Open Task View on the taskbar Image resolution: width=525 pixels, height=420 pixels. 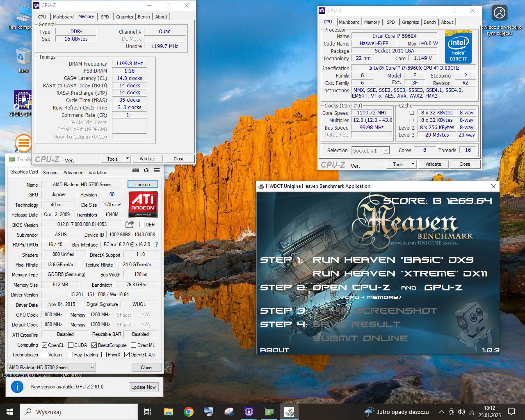(148, 412)
